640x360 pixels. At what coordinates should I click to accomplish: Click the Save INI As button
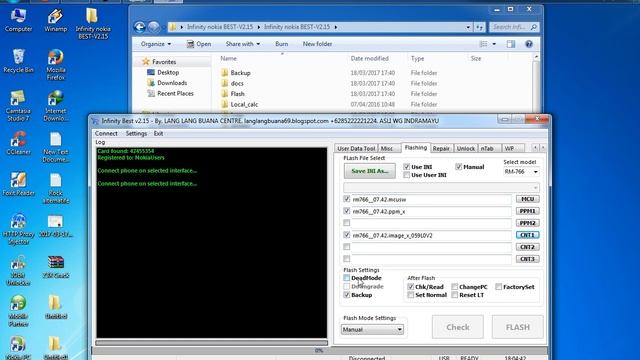tap(369, 171)
